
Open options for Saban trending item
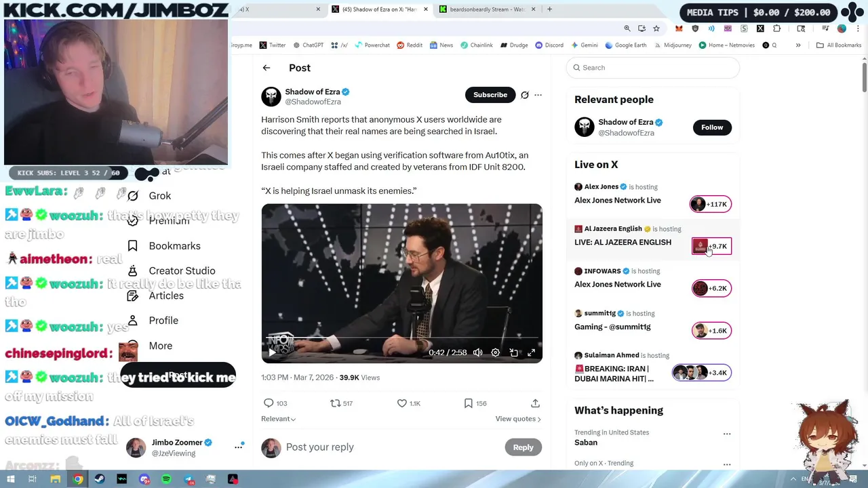[x=727, y=434]
